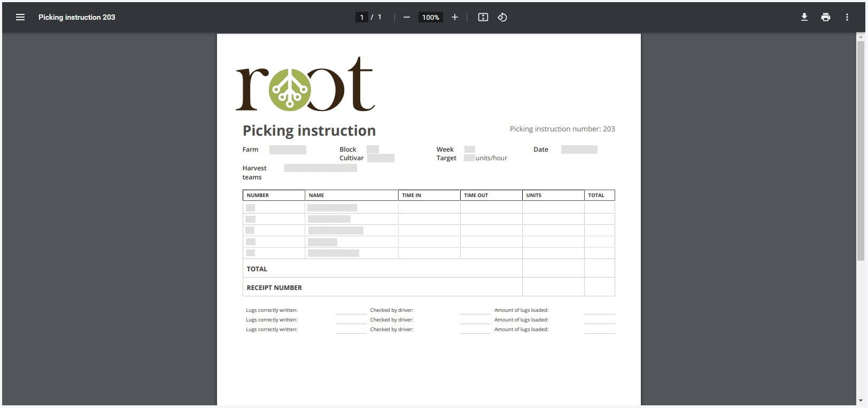Click the root logo image

305,84
